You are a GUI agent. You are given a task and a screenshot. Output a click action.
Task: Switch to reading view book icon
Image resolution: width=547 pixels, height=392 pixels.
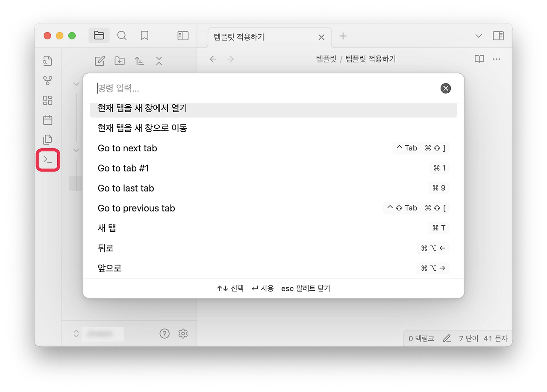(x=479, y=59)
